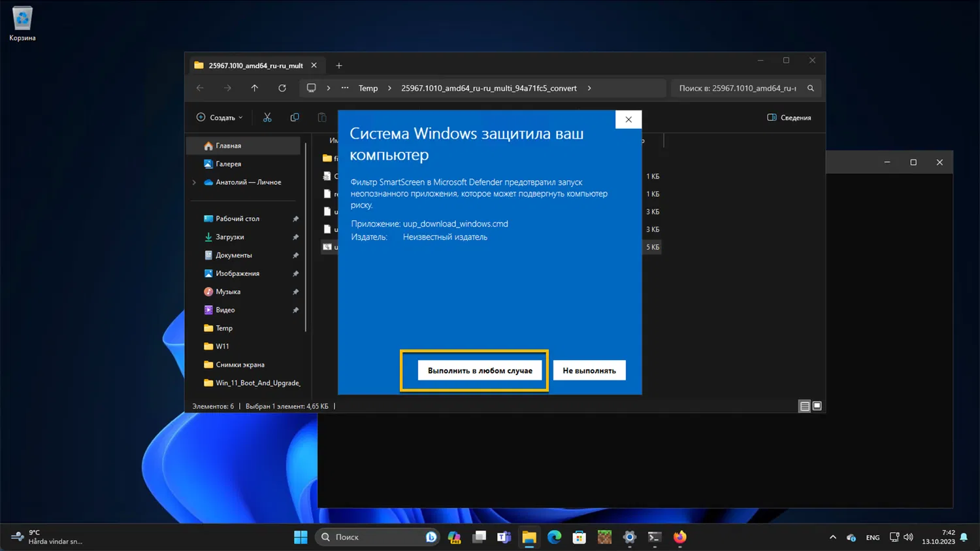Screen dimensions: 980x551
Task: Open 'Загрузки' in the navigation pane
Action: tap(229, 237)
